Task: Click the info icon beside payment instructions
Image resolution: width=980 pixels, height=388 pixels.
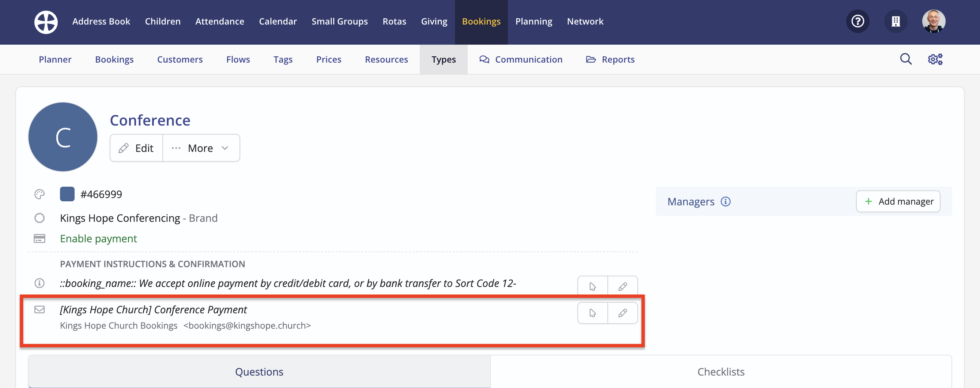Action: click(39, 283)
